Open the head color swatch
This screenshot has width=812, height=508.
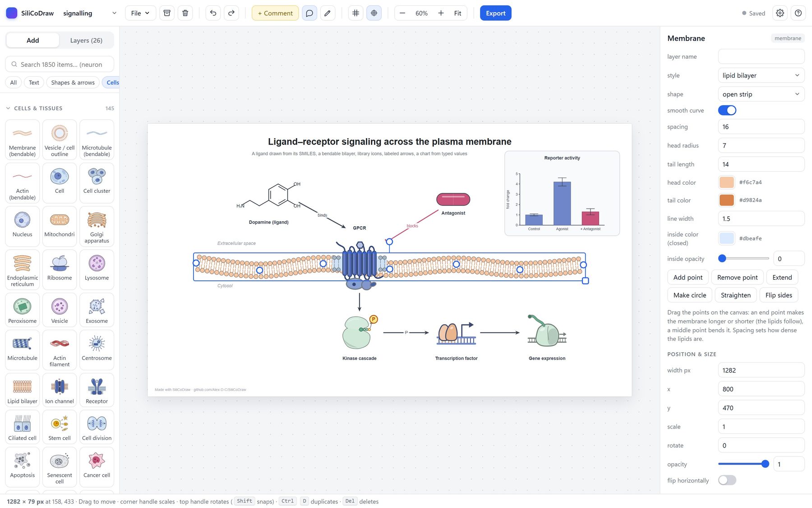tap(726, 182)
